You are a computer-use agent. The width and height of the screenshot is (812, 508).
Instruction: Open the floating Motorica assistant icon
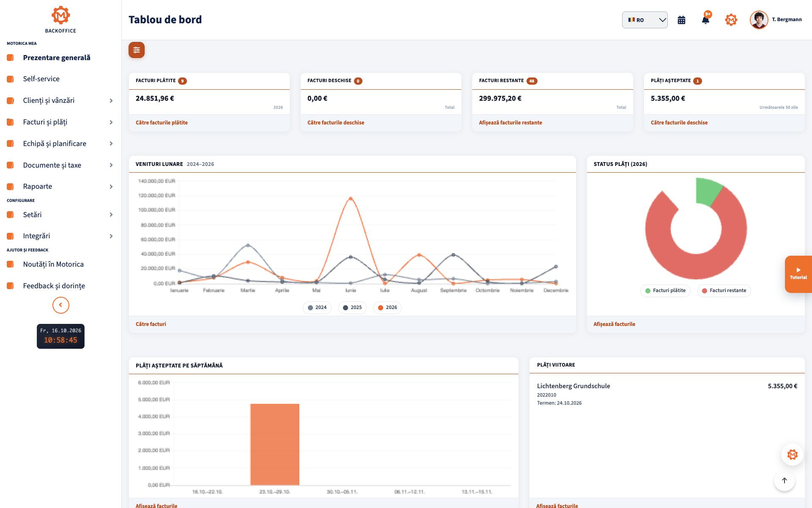[792, 455]
